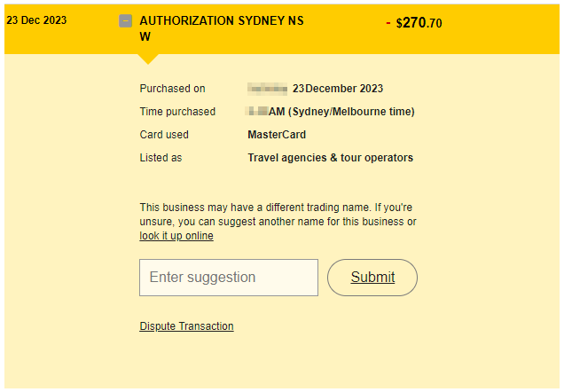Click the "23 December 2023" purchase date value

pos(338,89)
